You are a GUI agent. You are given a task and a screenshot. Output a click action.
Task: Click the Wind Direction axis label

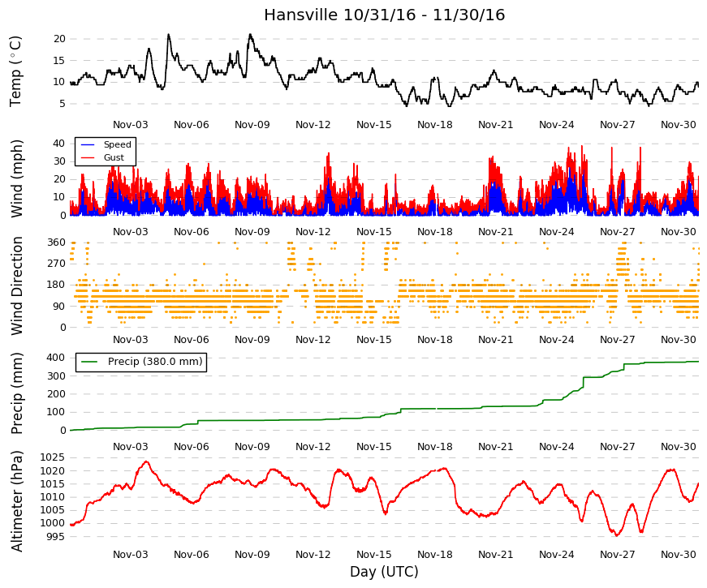(x=17, y=285)
